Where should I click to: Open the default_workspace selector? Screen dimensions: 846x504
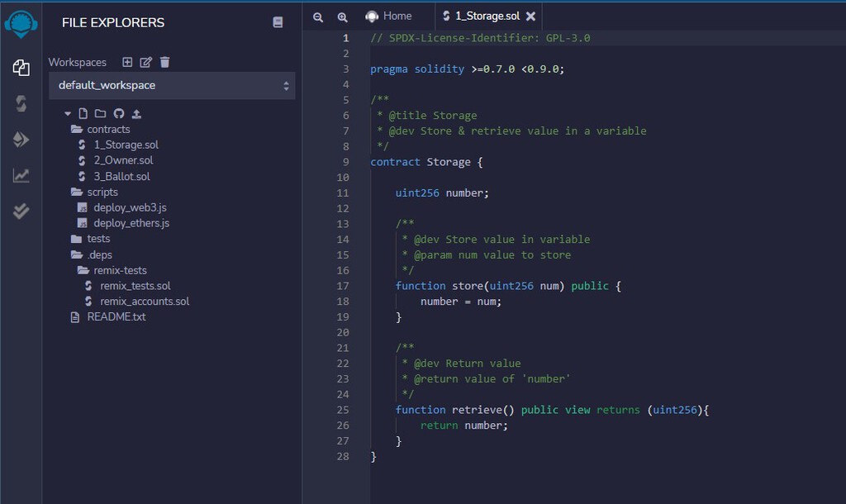(x=172, y=85)
